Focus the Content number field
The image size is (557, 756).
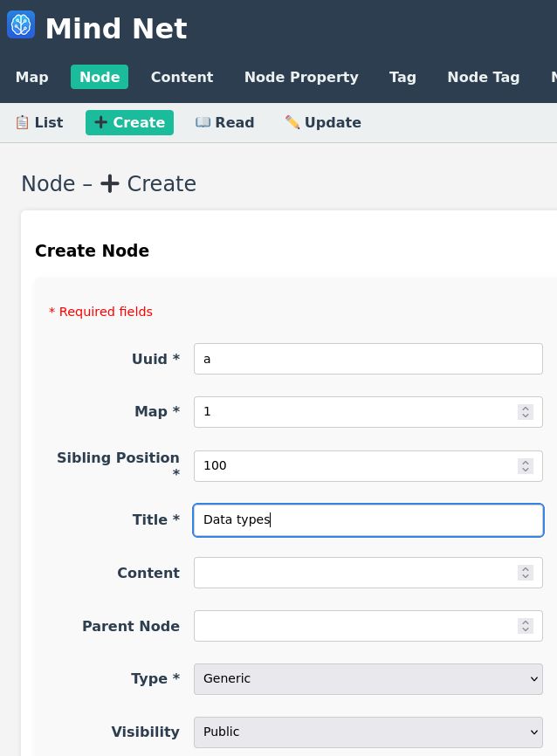[368, 573]
